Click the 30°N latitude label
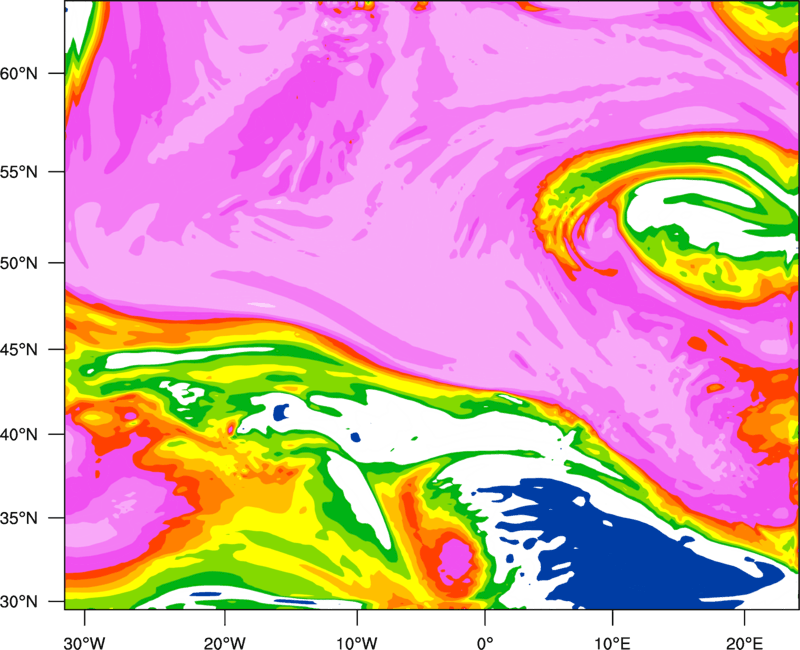Viewport: 800px width, 650px height. point(19,602)
